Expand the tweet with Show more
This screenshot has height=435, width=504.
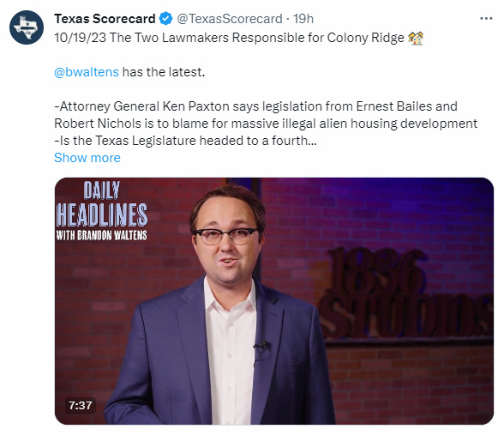click(x=87, y=158)
